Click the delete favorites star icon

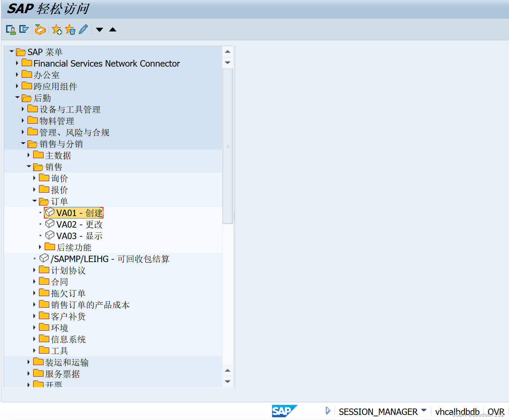pos(70,29)
